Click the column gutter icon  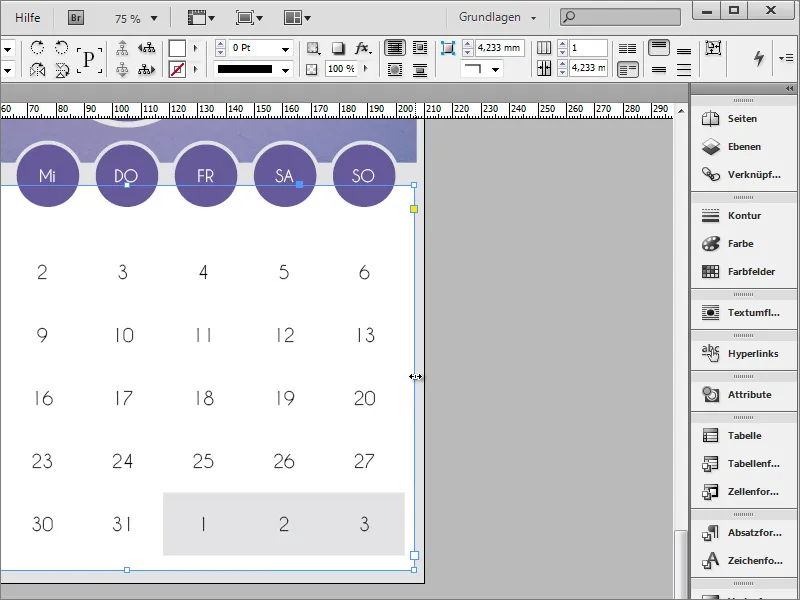pyautogui.click(x=544, y=68)
